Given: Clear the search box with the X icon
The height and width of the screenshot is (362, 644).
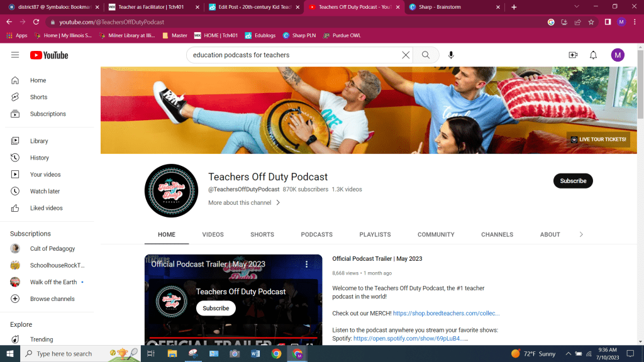Looking at the screenshot, I should click(x=406, y=55).
